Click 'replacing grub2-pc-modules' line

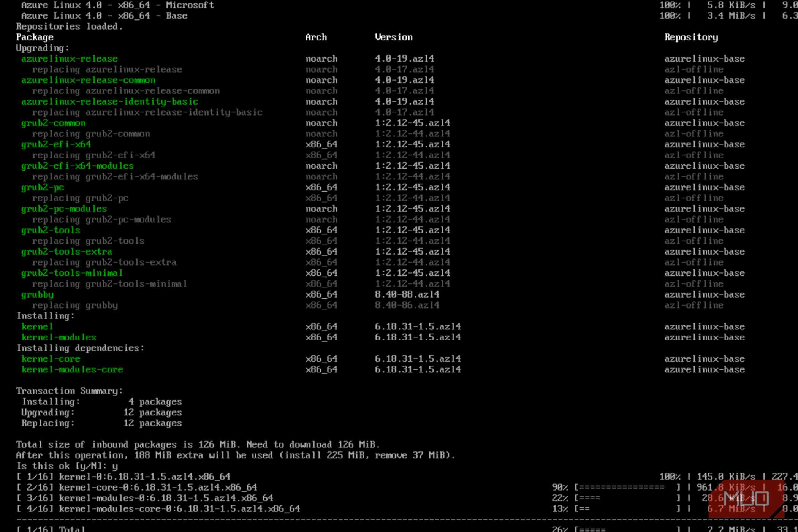pos(101,220)
